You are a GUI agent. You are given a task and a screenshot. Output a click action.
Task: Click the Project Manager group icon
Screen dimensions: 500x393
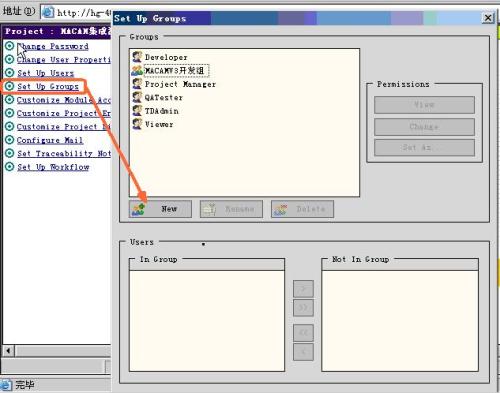(137, 84)
